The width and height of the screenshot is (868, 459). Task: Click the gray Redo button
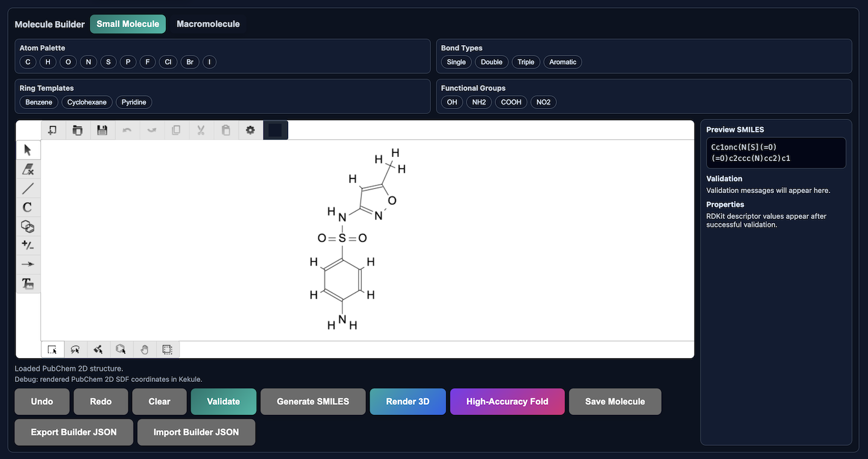101,402
